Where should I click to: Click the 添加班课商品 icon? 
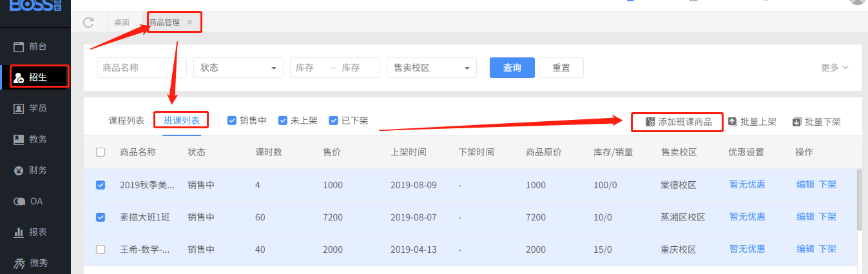click(x=650, y=121)
